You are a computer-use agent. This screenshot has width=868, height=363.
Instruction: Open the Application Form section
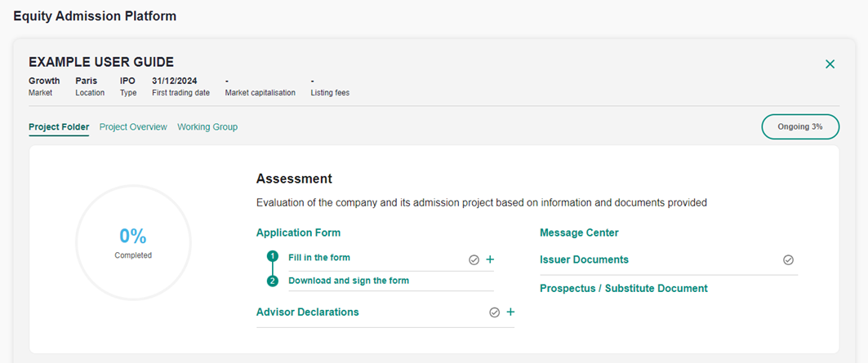298,232
